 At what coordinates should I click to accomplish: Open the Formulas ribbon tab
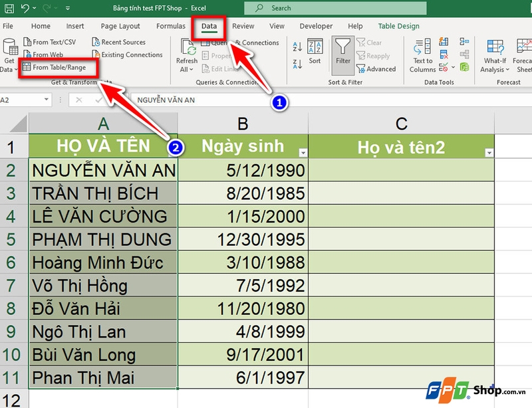pyautogui.click(x=170, y=26)
